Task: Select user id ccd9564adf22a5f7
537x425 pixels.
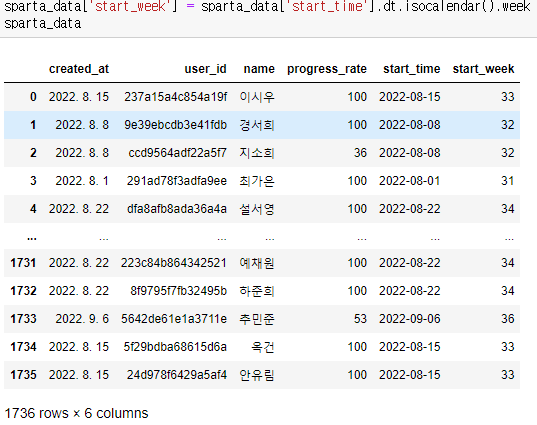Action: 177,153
